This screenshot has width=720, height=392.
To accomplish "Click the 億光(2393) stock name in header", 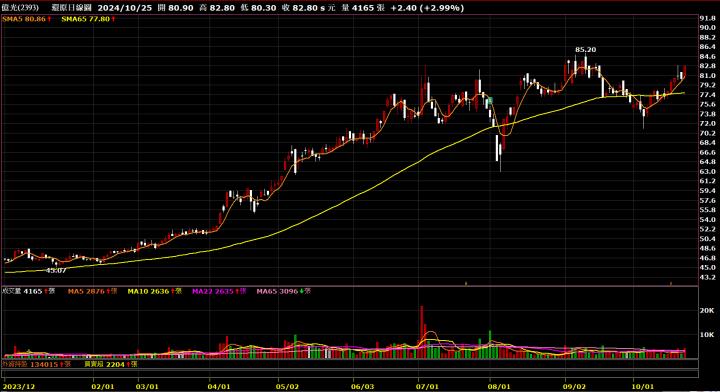I will coord(20,8).
